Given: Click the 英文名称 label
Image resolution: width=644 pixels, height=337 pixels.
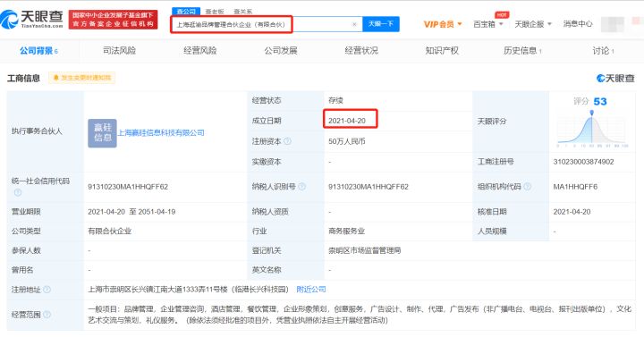Looking at the screenshot, I should 267,270.
